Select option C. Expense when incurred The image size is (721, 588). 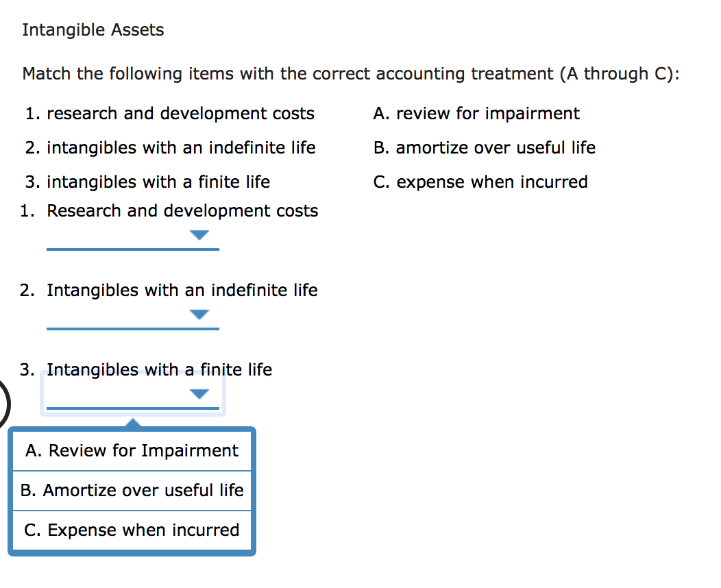pyautogui.click(x=132, y=530)
